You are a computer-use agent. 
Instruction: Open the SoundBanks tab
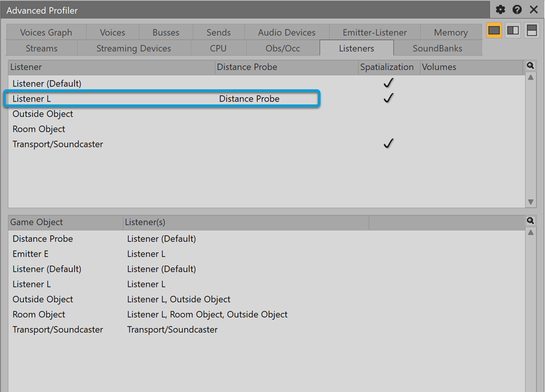437,48
